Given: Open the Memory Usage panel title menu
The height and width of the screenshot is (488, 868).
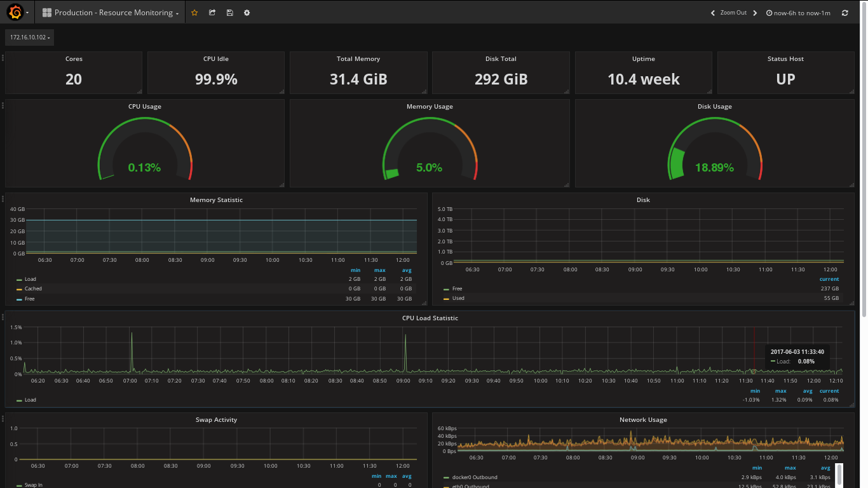Looking at the screenshot, I should [x=430, y=106].
